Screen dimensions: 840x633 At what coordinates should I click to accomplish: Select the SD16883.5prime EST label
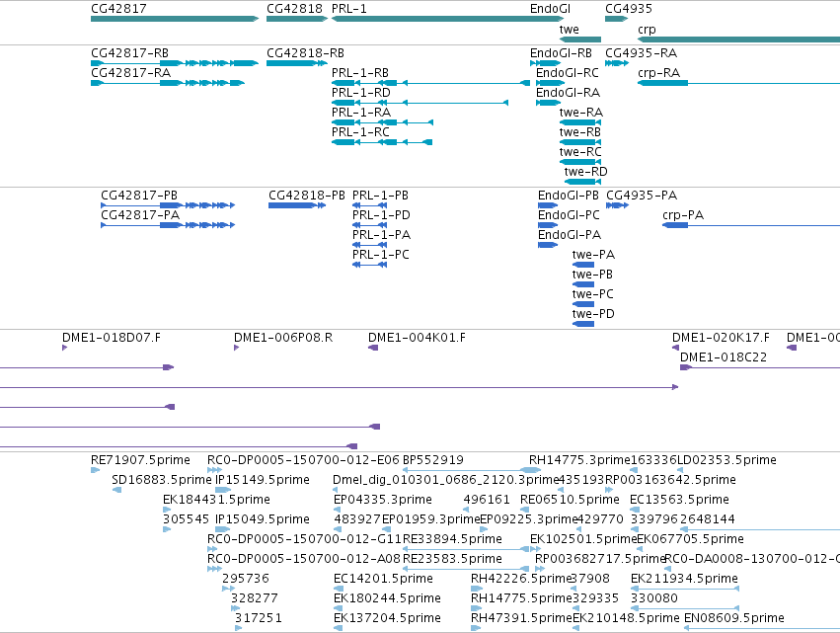162,480
